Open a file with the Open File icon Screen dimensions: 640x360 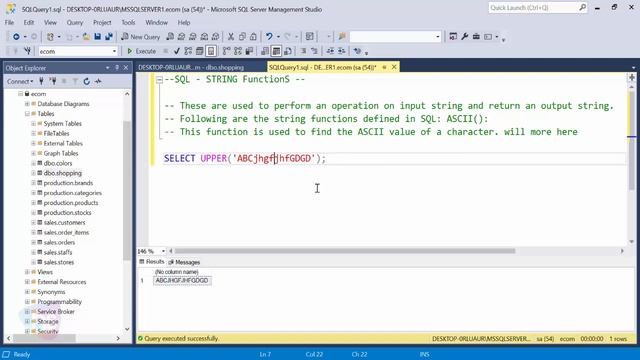pyautogui.click(x=86, y=37)
